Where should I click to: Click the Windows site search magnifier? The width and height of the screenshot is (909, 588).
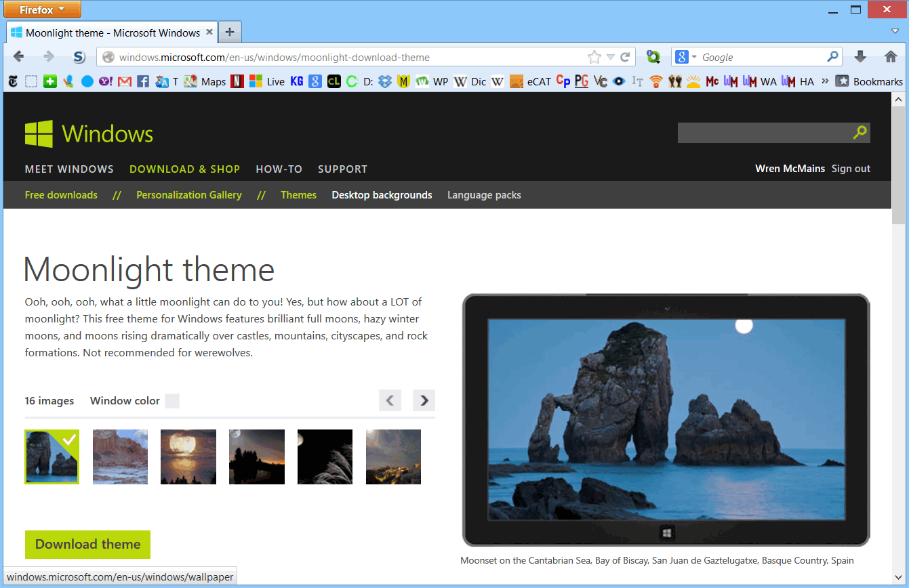pyautogui.click(x=860, y=133)
